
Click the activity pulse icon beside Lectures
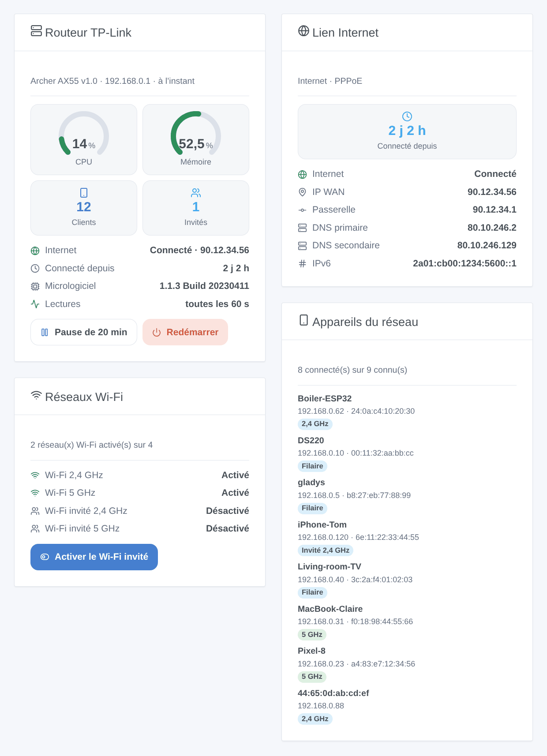(35, 304)
